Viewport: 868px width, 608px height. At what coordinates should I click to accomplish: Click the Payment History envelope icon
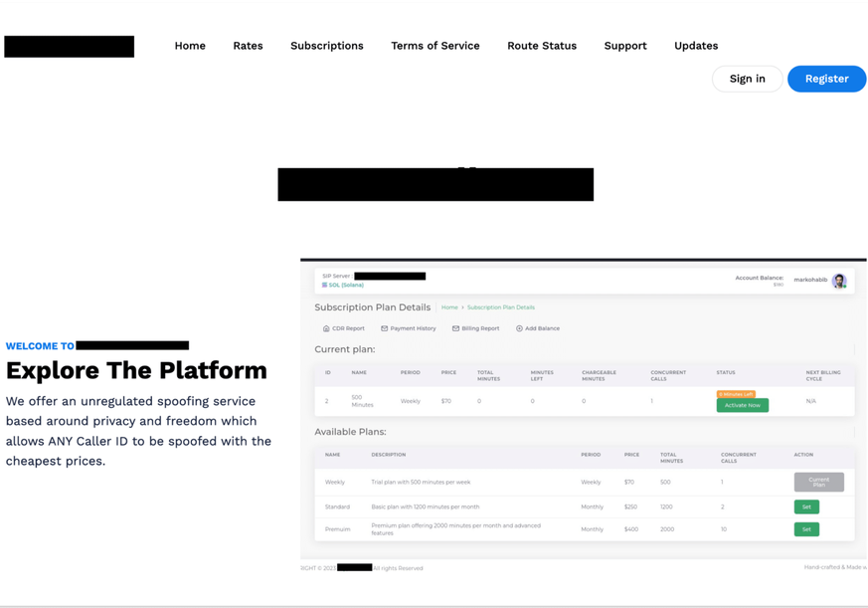[x=385, y=328]
